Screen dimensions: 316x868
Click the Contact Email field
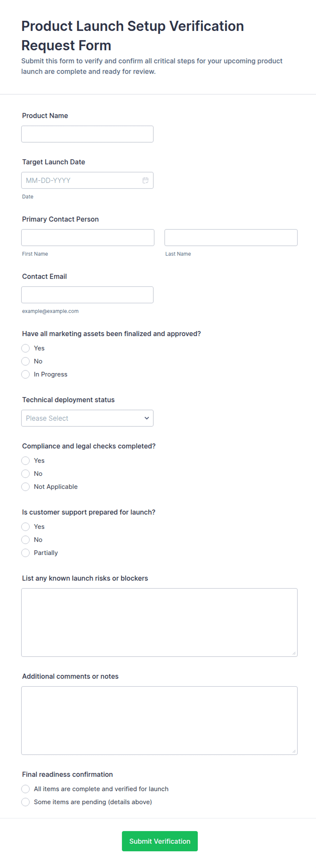(87, 295)
